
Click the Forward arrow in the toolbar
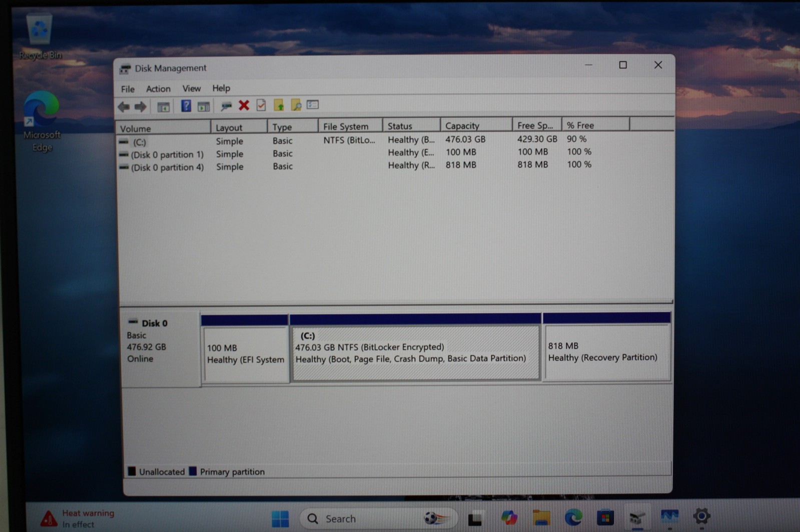click(141, 106)
